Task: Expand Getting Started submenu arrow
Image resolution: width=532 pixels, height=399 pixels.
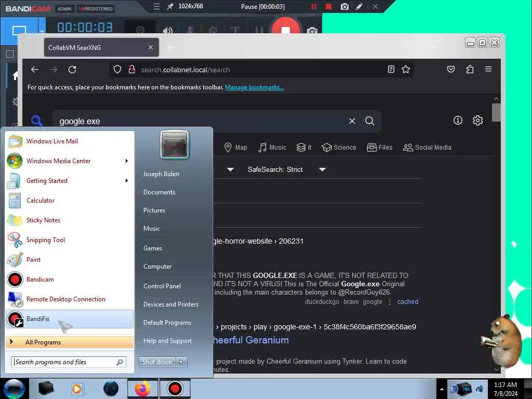Action: 127,180
